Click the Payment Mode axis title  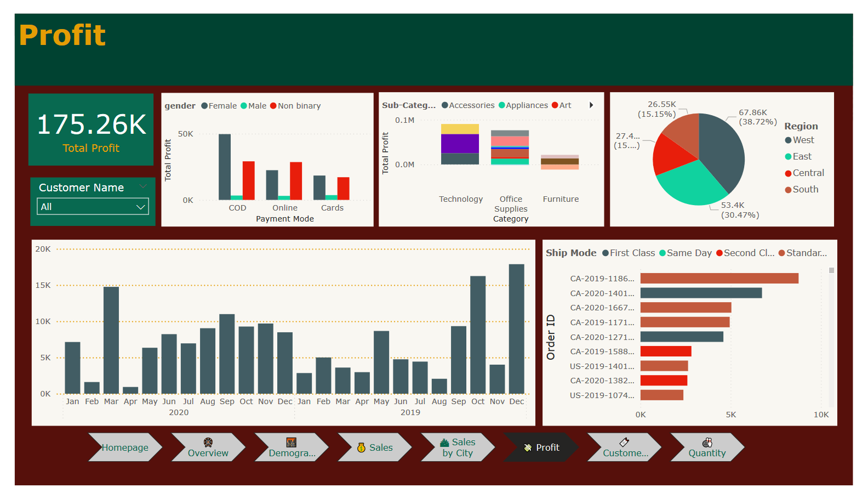click(x=285, y=219)
